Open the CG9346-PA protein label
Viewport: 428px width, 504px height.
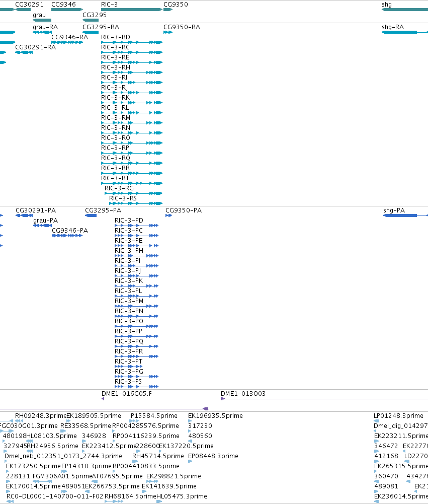[70, 231]
